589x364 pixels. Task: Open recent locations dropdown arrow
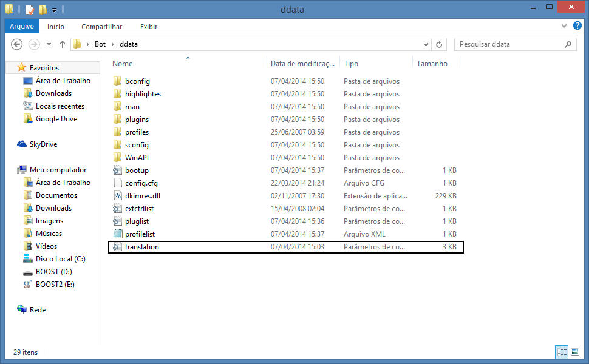[49, 44]
